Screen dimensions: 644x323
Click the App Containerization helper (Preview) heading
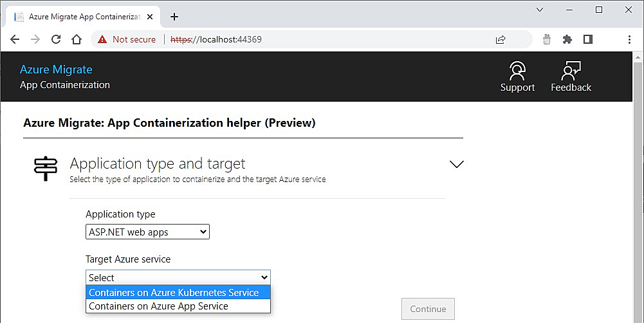[x=169, y=123]
